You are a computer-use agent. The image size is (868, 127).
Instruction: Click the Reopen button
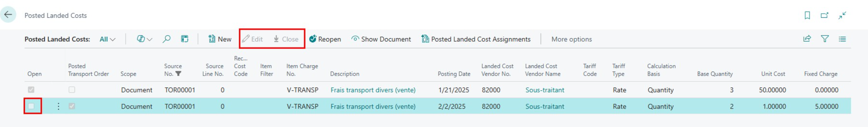(x=325, y=39)
